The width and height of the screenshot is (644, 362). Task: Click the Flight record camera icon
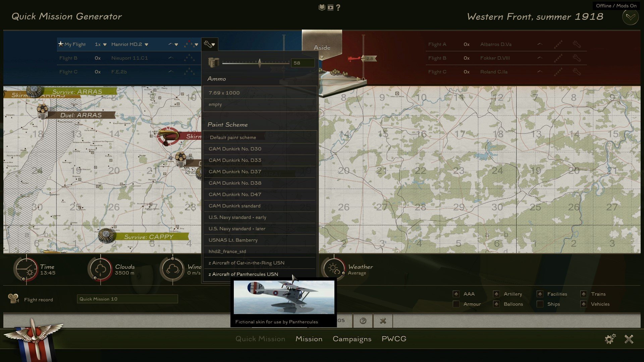point(13,299)
